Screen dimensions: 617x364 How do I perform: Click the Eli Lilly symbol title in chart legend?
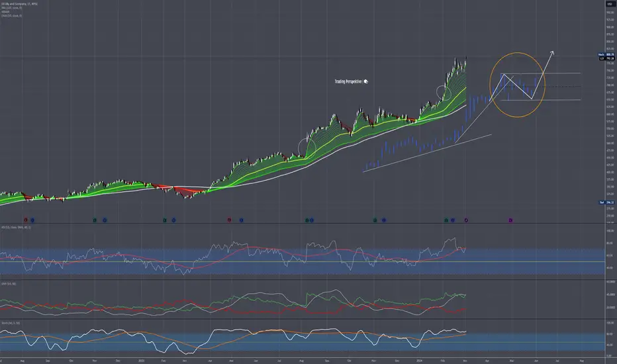pyautogui.click(x=19, y=4)
